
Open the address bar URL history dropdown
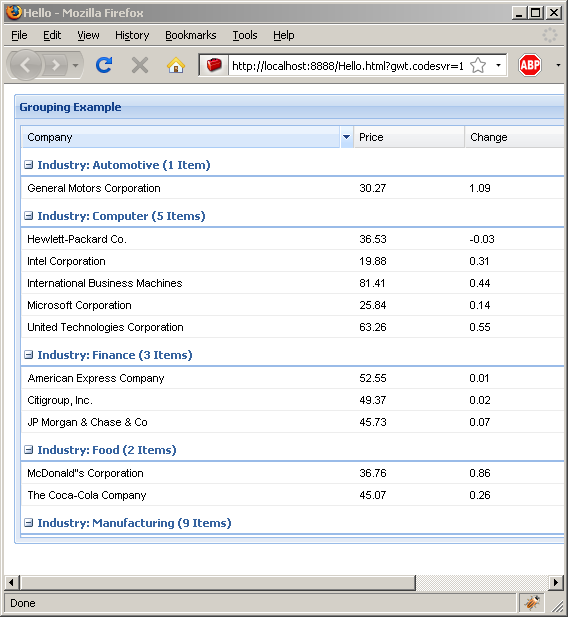pos(498,65)
